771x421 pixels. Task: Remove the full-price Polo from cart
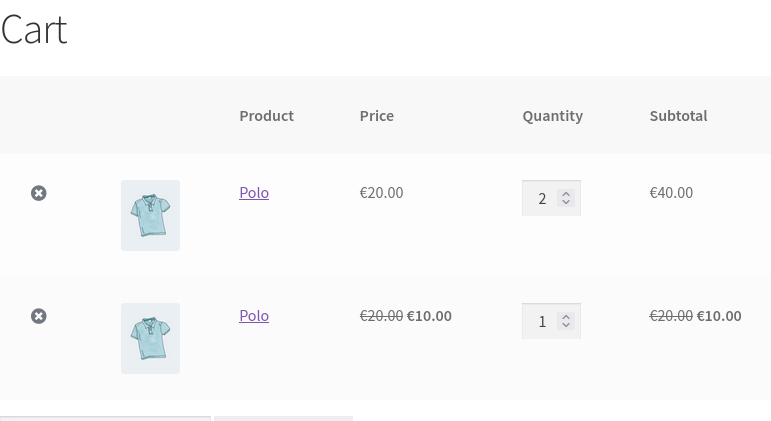(39, 193)
